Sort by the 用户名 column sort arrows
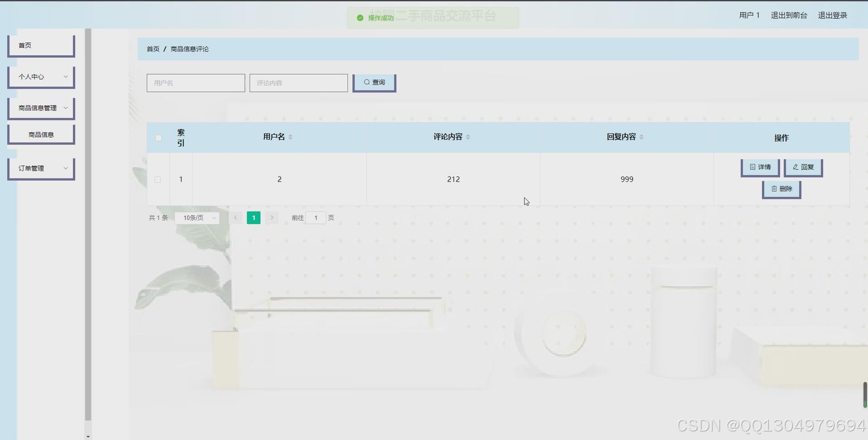Viewport: 868px width, 440px height. click(x=290, y=137)
